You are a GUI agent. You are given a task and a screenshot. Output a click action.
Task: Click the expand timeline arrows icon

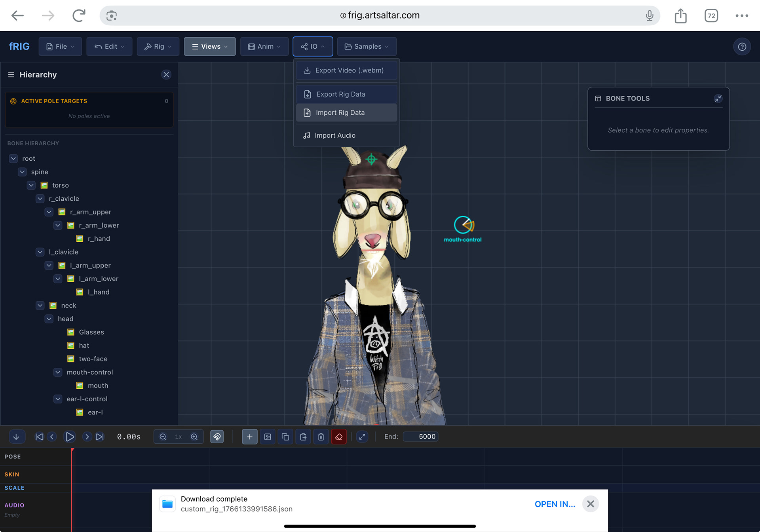pyautogui.click(x=362, y=437)
